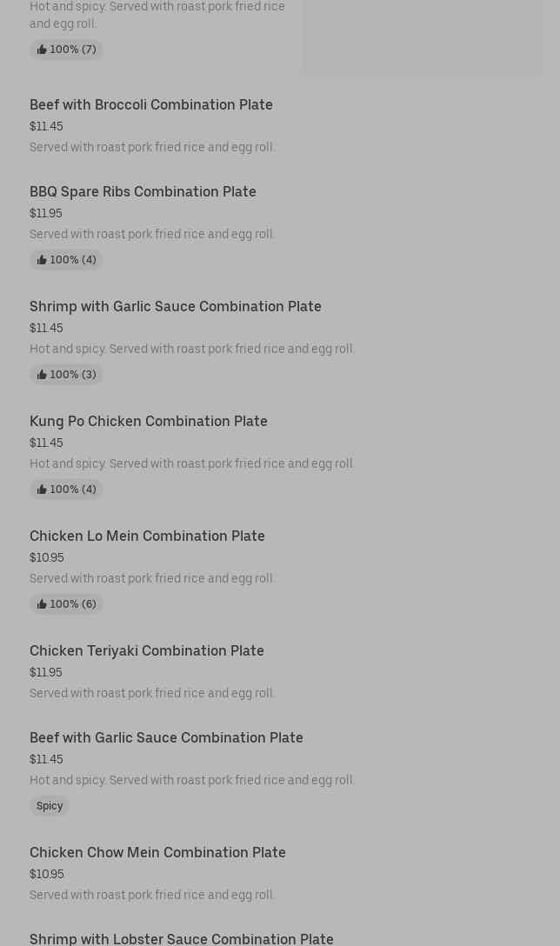Click thumbs-up icon under Shrimp with Garlic Sauce
Image resolution: width=560 pixels, height=946 pixels.
[x=42, y=375]
